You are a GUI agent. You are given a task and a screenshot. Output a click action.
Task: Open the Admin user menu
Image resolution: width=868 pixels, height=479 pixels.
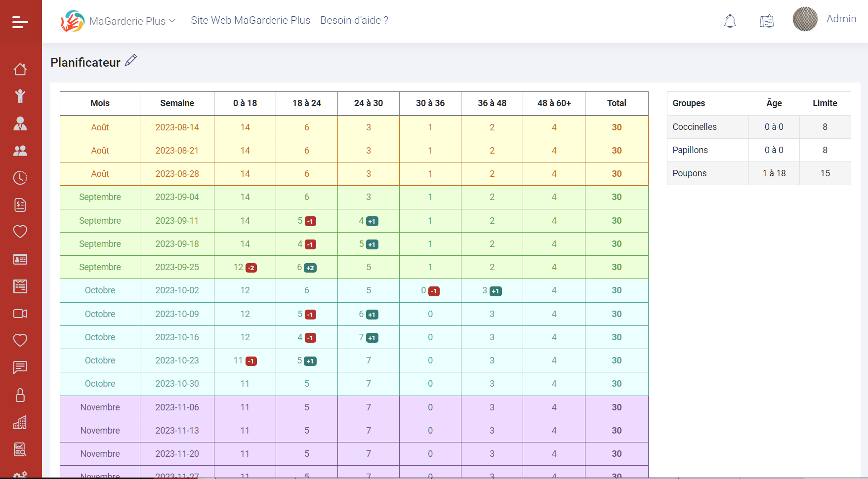click(x=841, y=19)
